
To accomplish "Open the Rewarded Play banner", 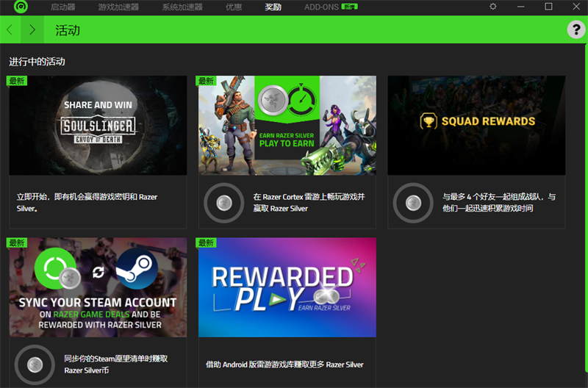I will (x=287, y=287).
